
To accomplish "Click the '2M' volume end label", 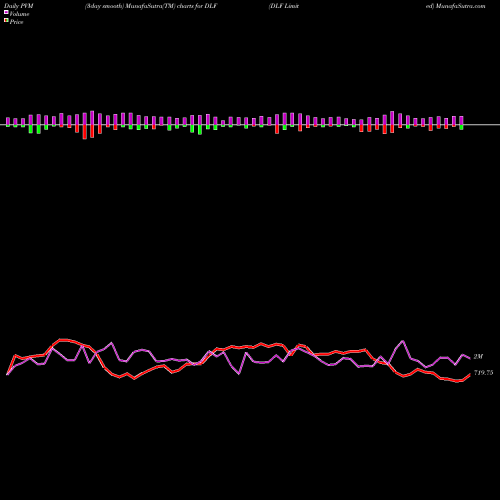I will tap(478, 357).
